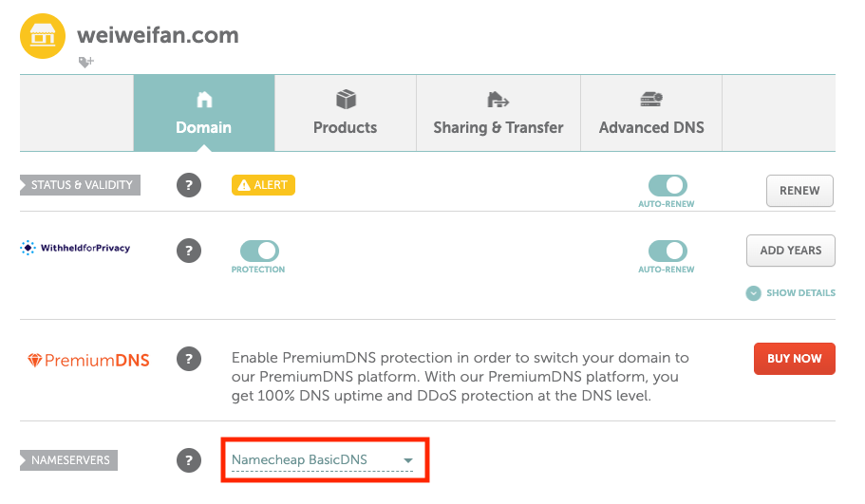Click the Add Years button
Image resolution: width=865 pixels, height=504 pixels.
tap(791, 251)
